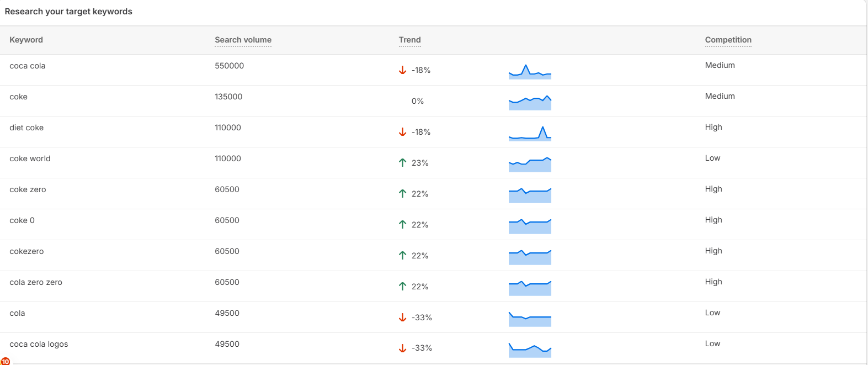Open the coca cola logos sparkline chart
This screenshot has width=868, height=365.
[530, 350]
